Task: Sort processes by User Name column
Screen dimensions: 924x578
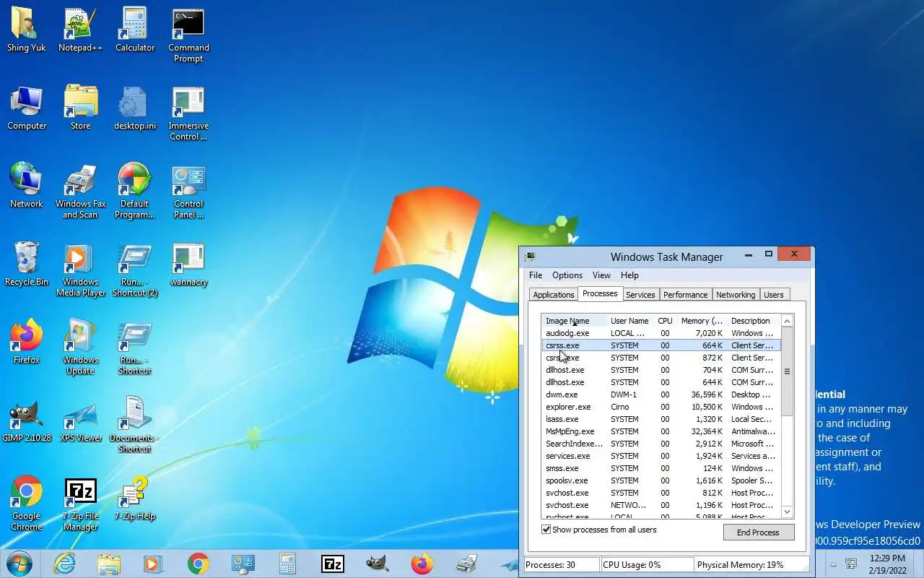Action: [x=629, y=321]
